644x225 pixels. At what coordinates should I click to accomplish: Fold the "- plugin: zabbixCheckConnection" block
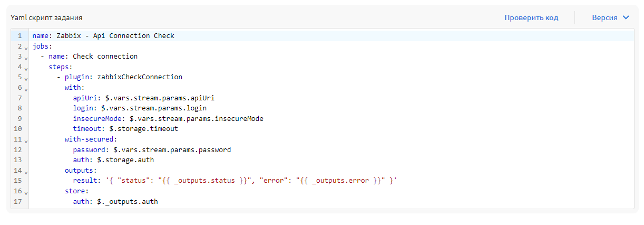pos(26,78)
